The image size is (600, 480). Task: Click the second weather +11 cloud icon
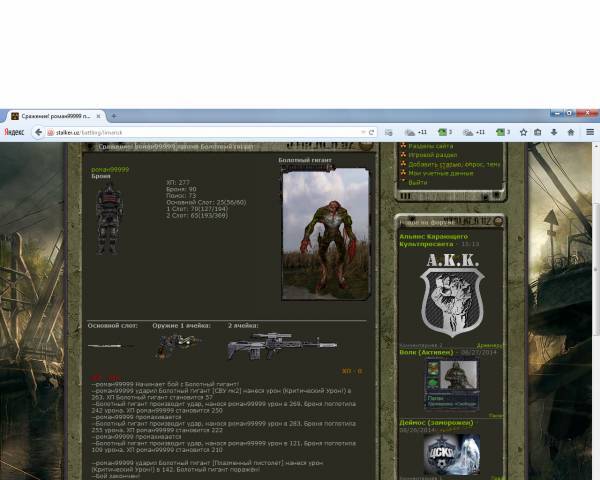click(468, 132)
